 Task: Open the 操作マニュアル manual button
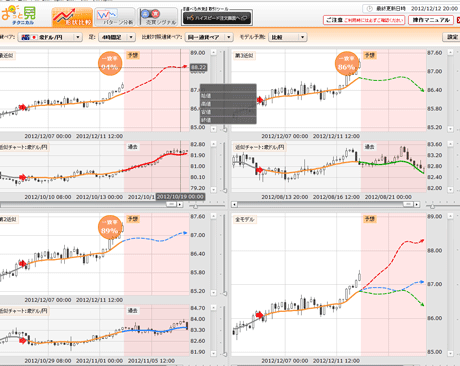pyautogui.click(x=431, y=20)
